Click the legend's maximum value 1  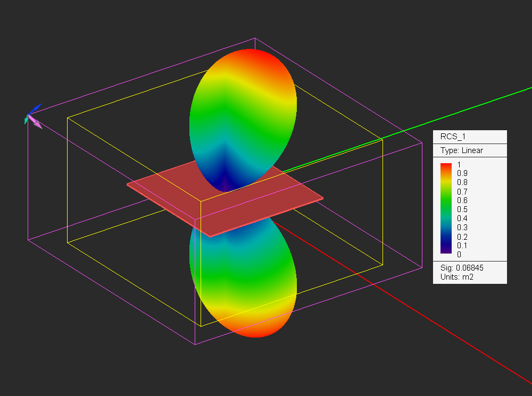click(x=459, y=165)
